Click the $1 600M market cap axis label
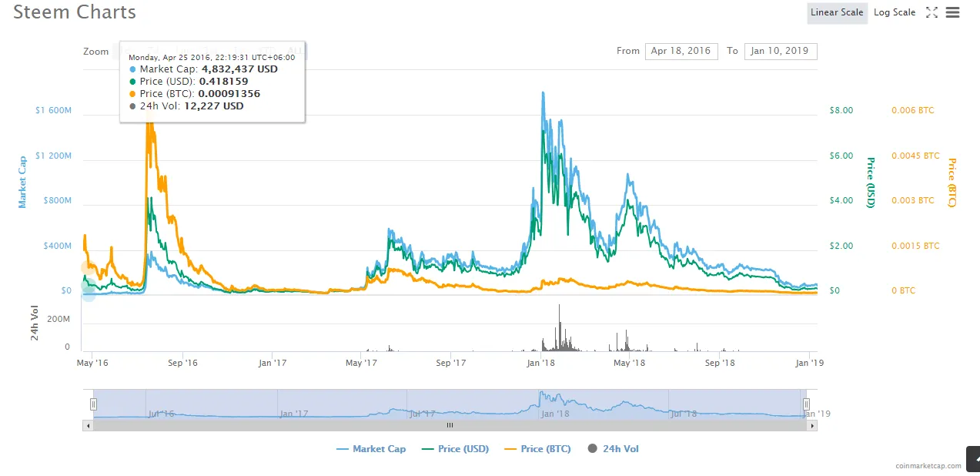Image resolution: width=980 pixels, height=476 pixels. pyautogui.click(x=53, y=110)
